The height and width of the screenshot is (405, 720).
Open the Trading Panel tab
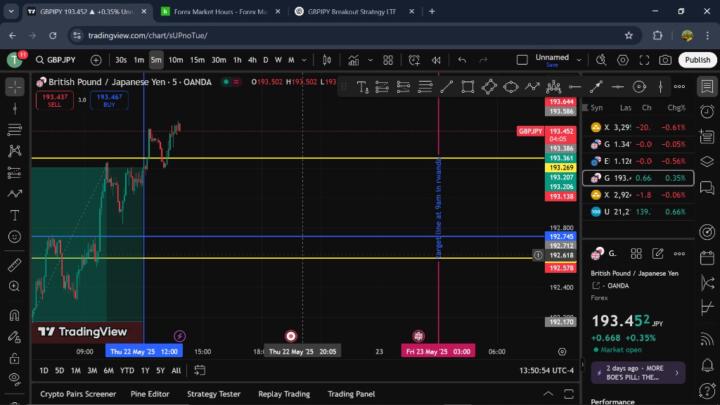tap(351, 394)
